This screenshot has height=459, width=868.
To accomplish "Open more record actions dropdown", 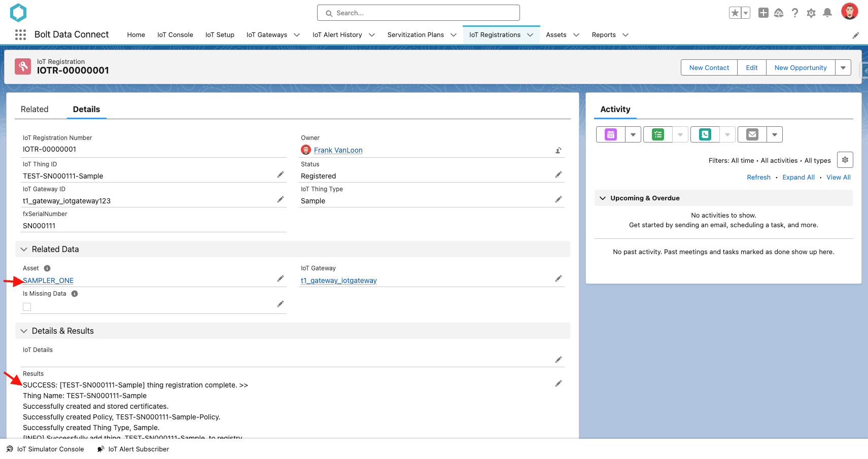I will point(843,67).
